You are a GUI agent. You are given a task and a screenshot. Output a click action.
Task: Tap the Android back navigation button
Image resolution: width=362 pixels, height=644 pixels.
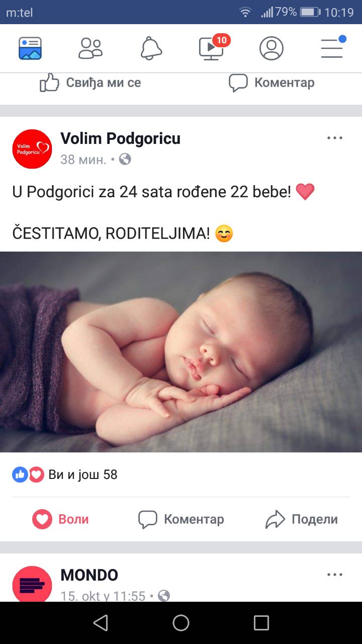click(x=101, y=623)
